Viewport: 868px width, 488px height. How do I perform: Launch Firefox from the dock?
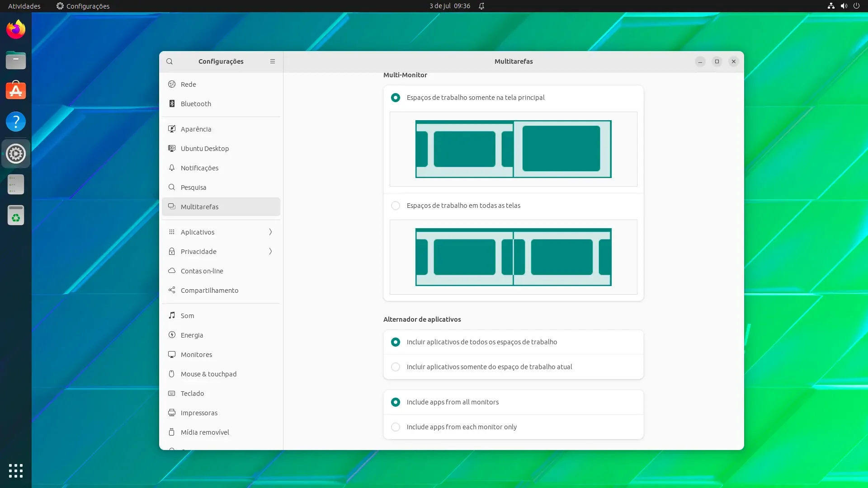pyautogui.click(x=16, y=29)
